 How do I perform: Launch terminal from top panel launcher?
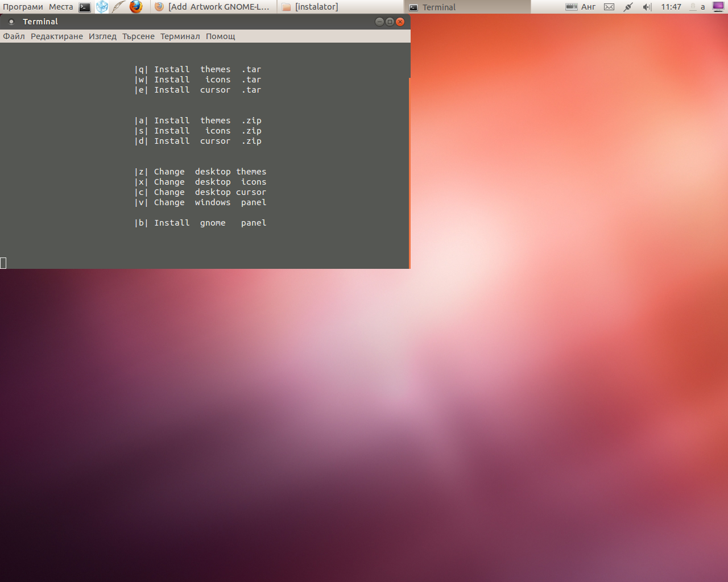point(85,7)
